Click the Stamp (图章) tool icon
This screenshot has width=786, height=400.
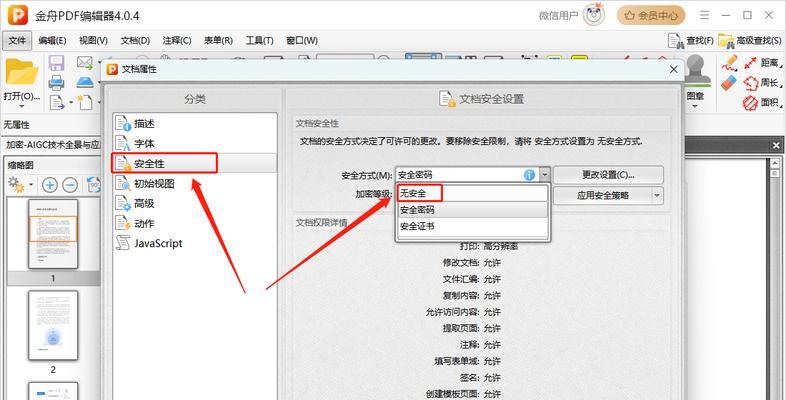point(697,70)
